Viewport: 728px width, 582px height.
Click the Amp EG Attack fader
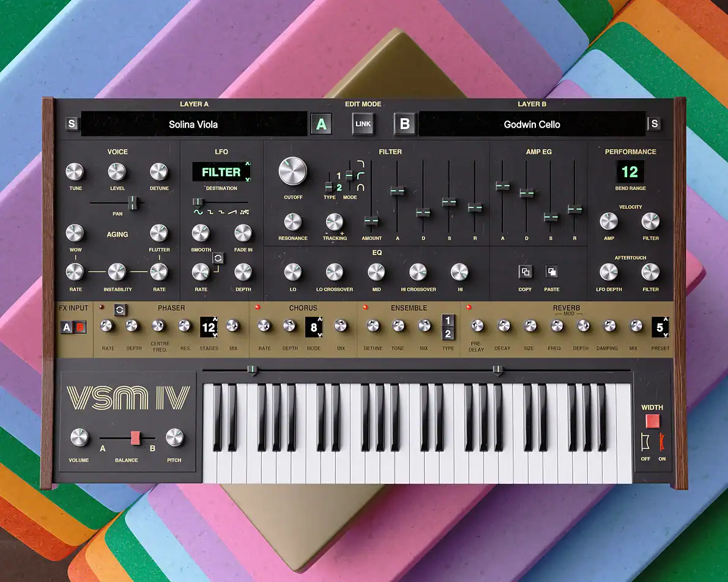pyautogui.click(x=502, y=186)
